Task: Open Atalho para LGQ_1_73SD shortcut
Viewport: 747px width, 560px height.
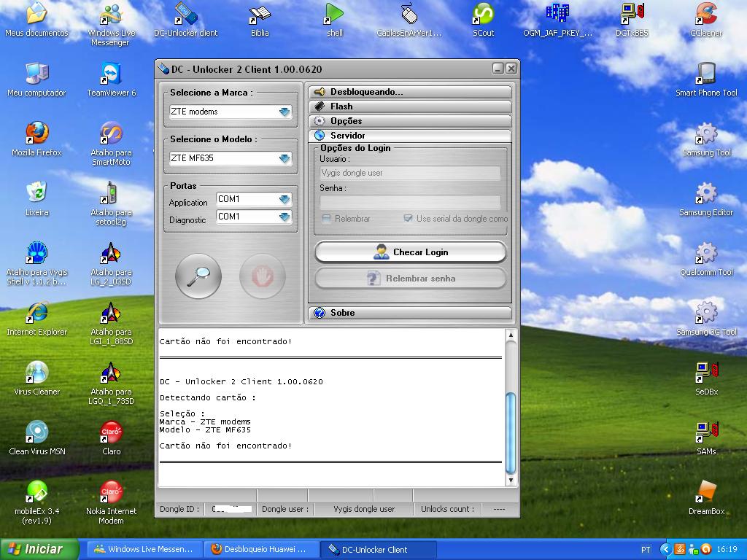Action: (111, 384)
